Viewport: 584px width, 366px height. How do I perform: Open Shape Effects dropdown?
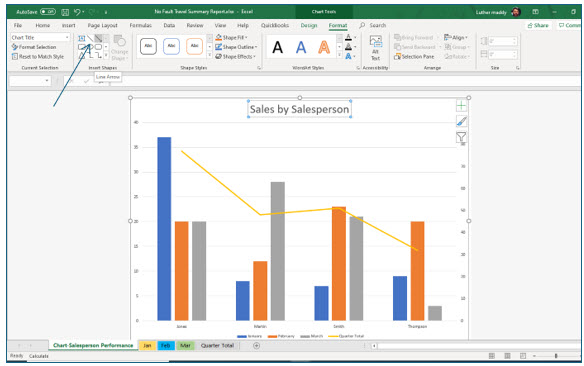click(x=235, y=57)
